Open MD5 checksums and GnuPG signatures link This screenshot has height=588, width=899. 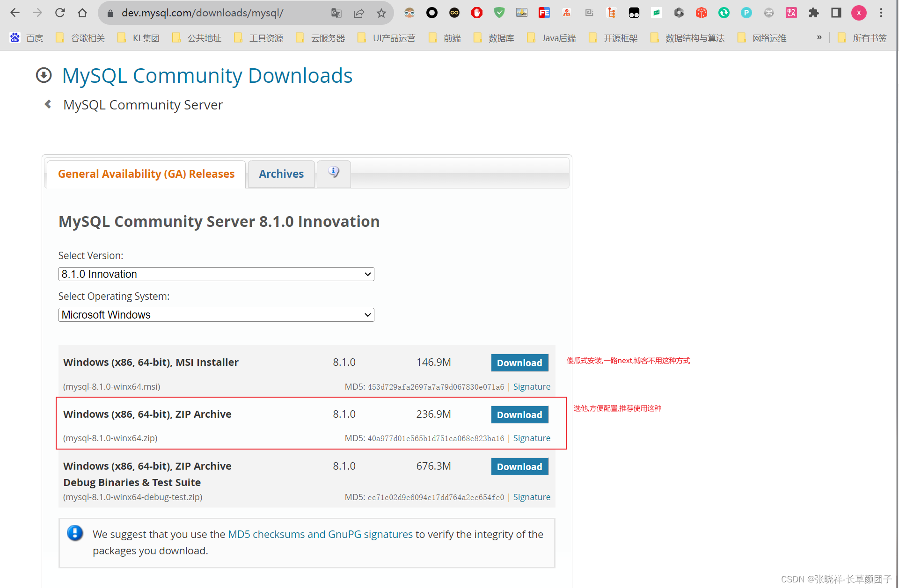pos(320,534)
